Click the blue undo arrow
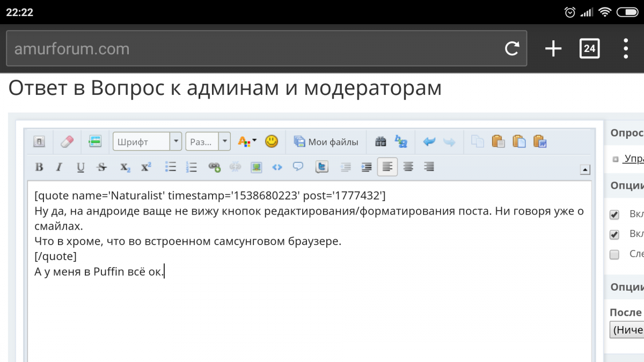Screen dimensions: 644x362 tap(429, 142)
